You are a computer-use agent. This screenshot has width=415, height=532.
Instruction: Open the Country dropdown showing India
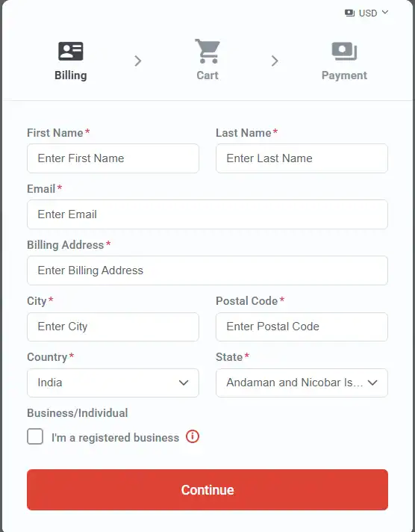pos(113,383)
